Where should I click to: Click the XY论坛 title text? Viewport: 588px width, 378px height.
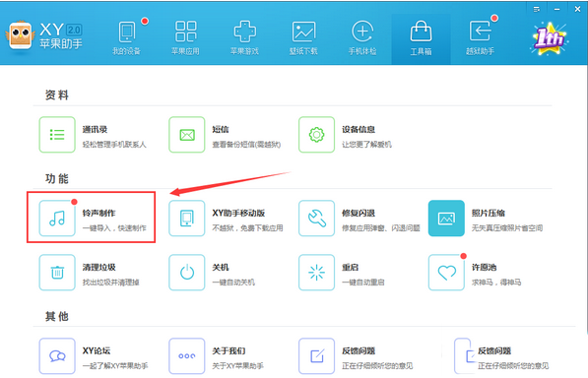pos(97,351)
